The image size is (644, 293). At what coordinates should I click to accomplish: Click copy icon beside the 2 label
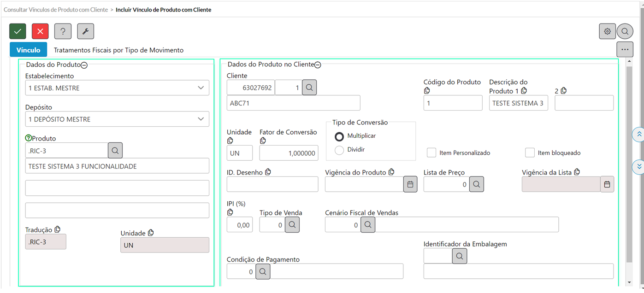[x=563, y=91]
